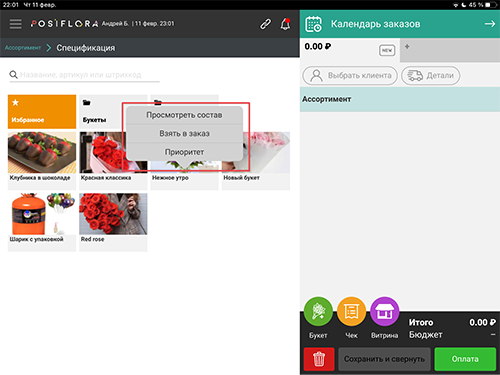Click the Бюджет label

click(x=426, y=335)
